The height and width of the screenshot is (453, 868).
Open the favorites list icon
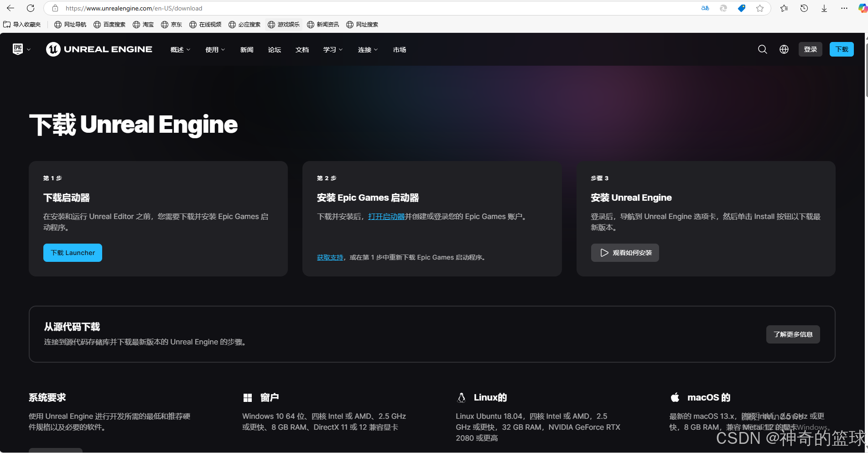[x=784, y=8]
